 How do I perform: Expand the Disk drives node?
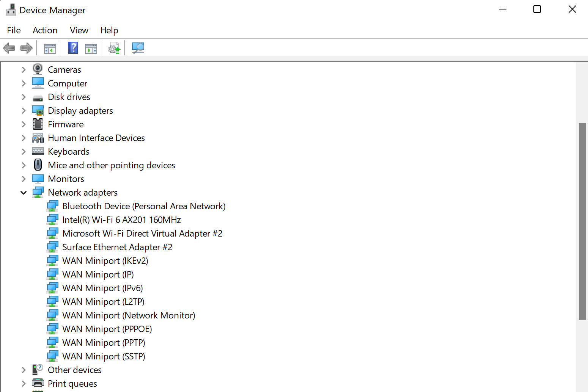pyautogui.click(x=24, y=97)
